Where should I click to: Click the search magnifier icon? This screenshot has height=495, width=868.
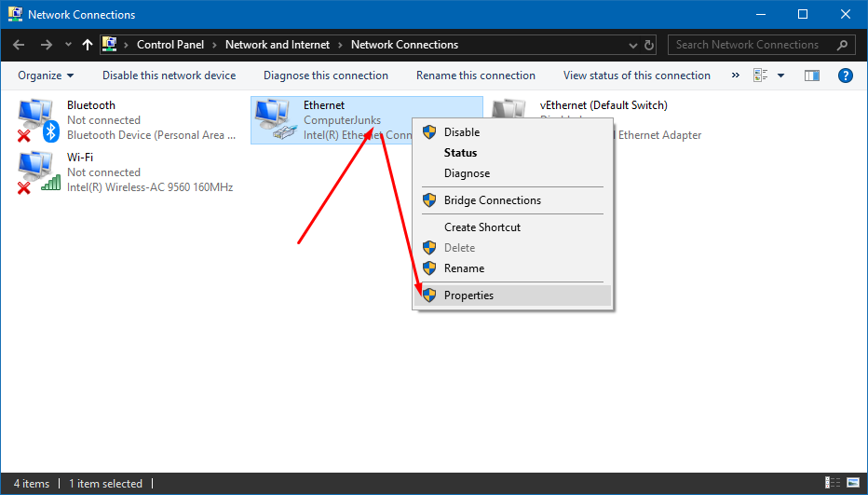point(843,45)
